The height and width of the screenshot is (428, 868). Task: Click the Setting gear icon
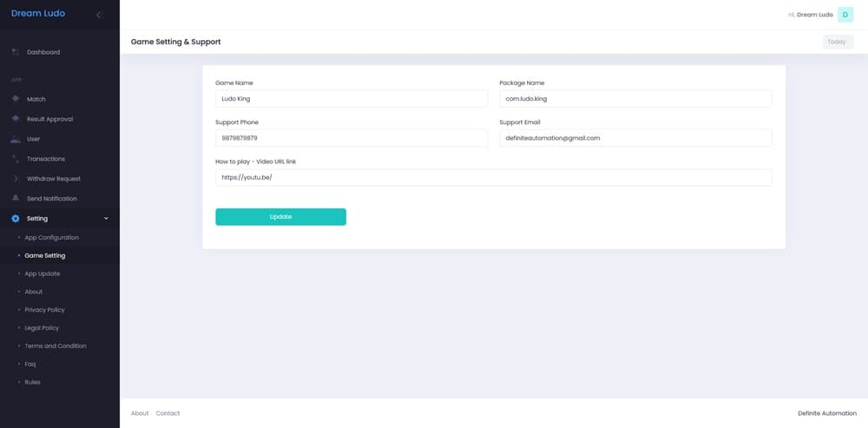pyautogui.click(x=16, y=219)
